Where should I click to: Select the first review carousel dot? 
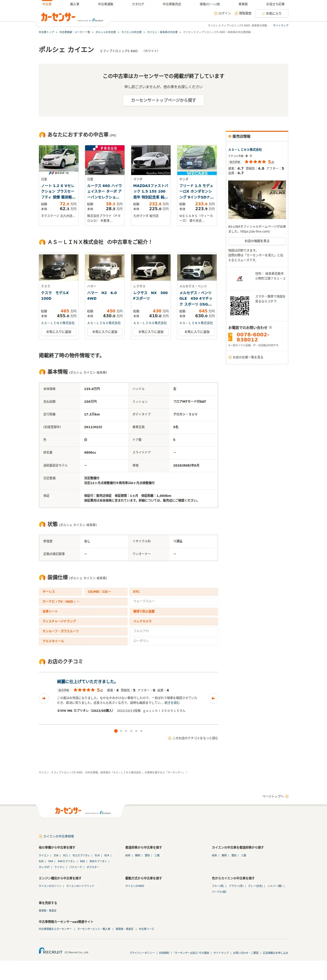116,731
